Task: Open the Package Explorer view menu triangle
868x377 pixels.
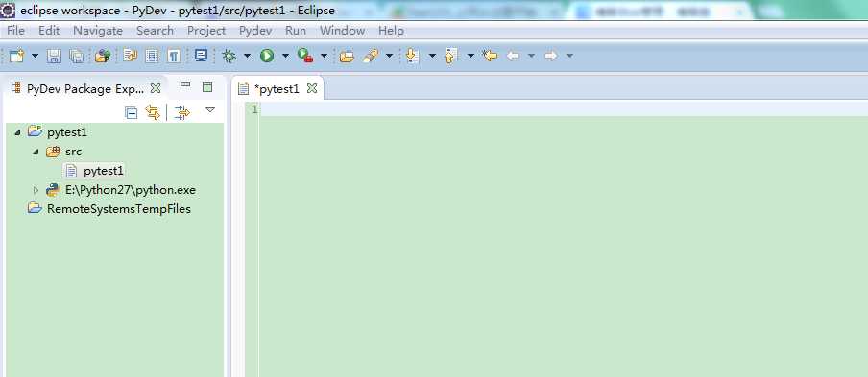Action: (210, 110)
